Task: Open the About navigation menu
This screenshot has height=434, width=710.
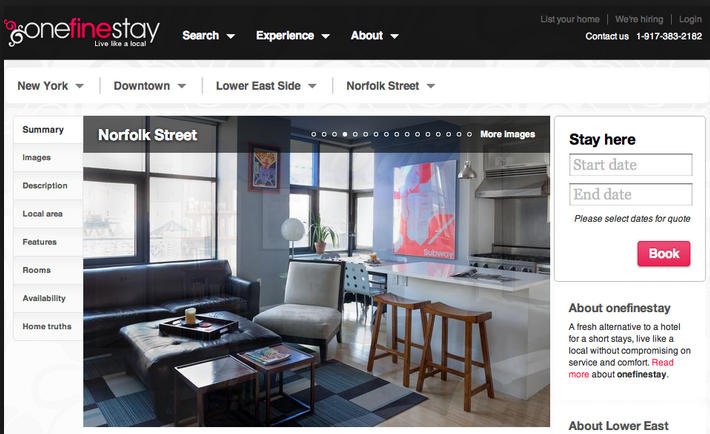Action: click(374, 35)
